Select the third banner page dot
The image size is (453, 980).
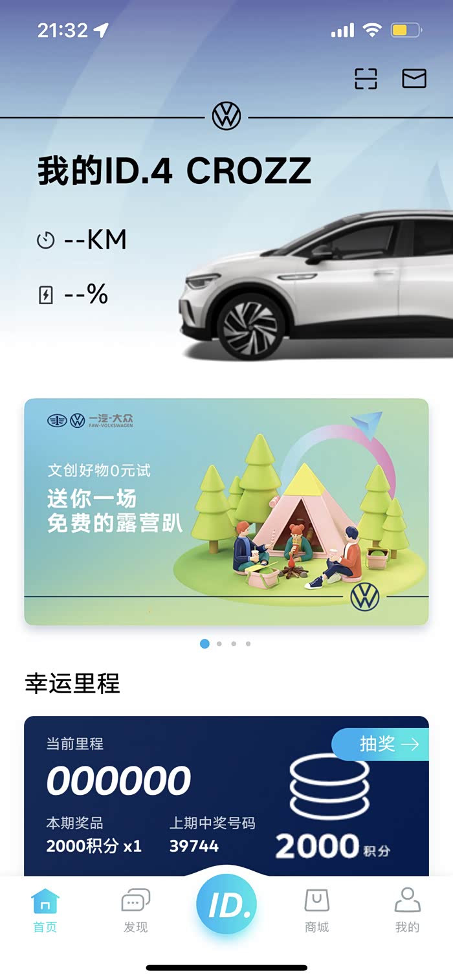pos(234,643)
